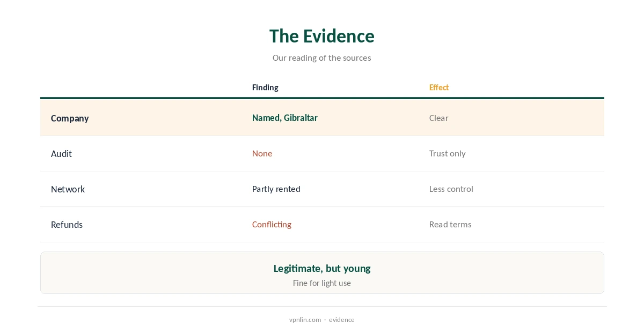Click the 'Clear' effect cell
Screen dimensions: 644x330
pos(438,118)
